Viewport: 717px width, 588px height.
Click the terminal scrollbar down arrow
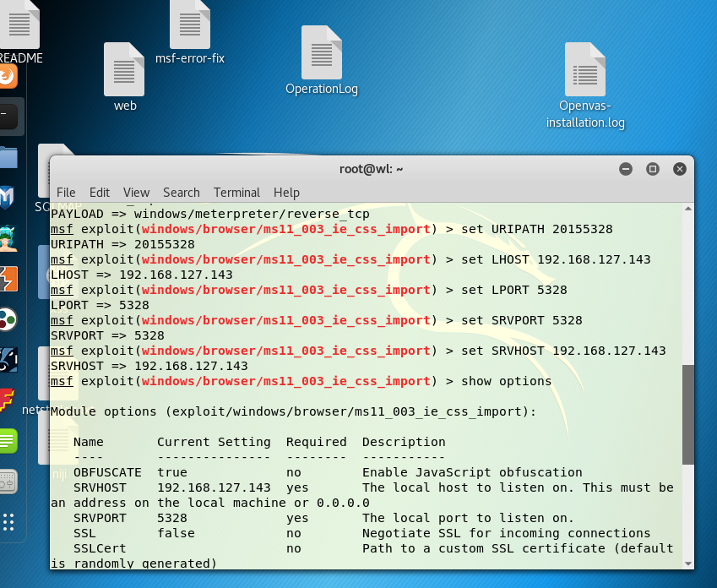(x=688, y=563)
